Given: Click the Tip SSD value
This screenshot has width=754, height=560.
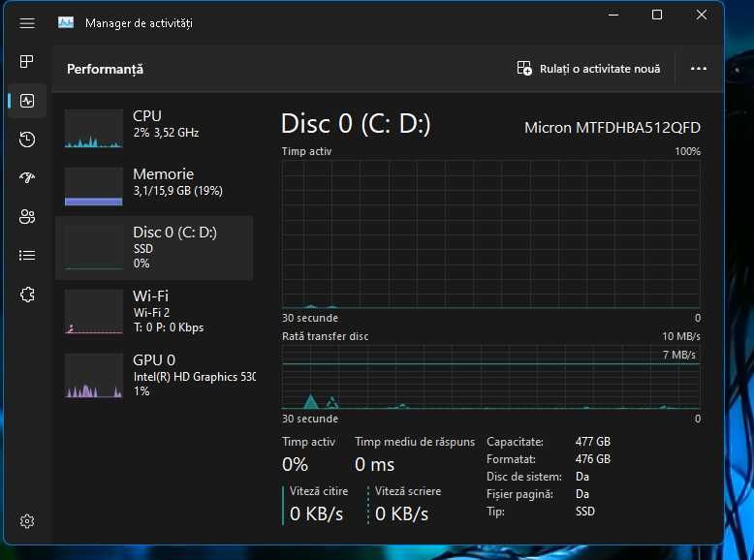Looking at the screenshot, I should tap(585, 512).
